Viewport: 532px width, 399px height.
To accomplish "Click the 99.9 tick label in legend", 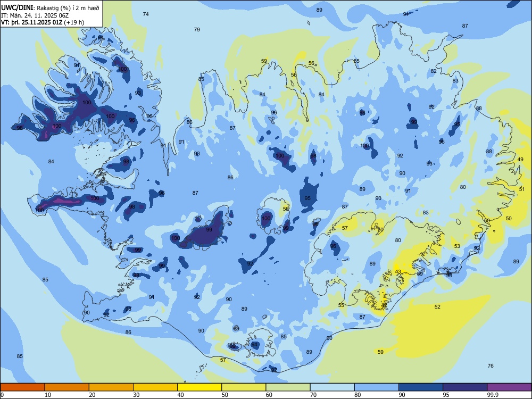I will pos(493,395).
